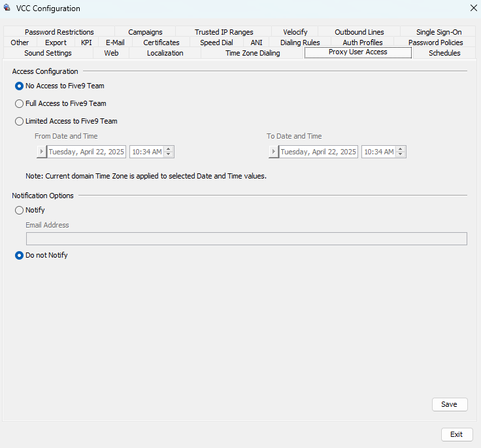The image size is (481, 448).
Task: Switch to the Dialing Rules tab
Action: click(x=300, y=43)
